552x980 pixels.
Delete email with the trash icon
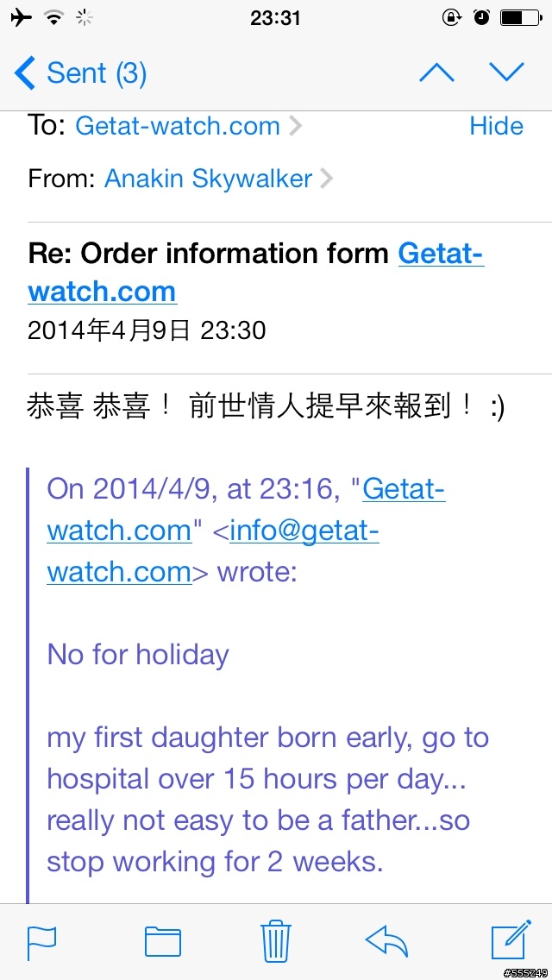pyautogui.click(x=276, y=940)
